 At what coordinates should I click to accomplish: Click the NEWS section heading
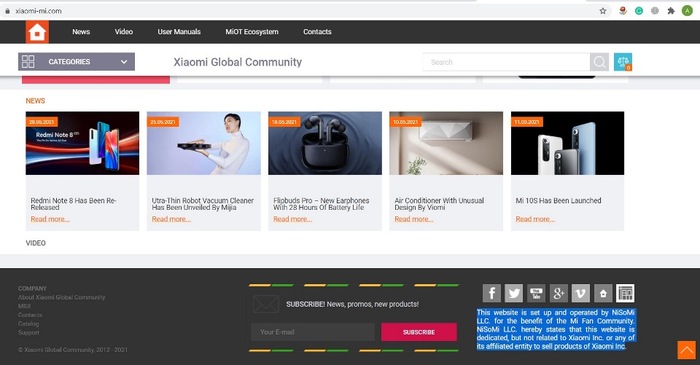(35, 101)
